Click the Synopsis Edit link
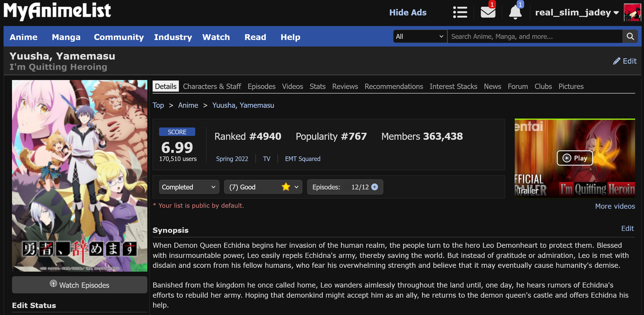 [x=627, y=228]
